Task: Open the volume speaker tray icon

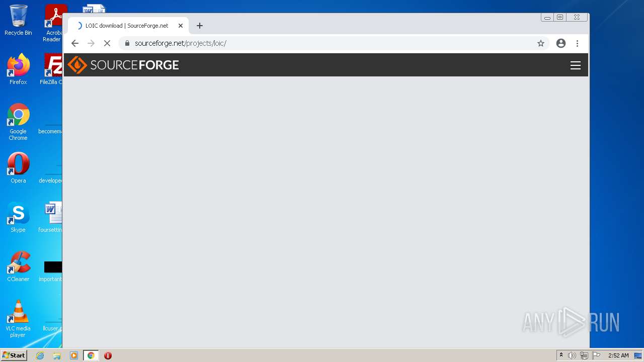Action: tap(572, 355)
